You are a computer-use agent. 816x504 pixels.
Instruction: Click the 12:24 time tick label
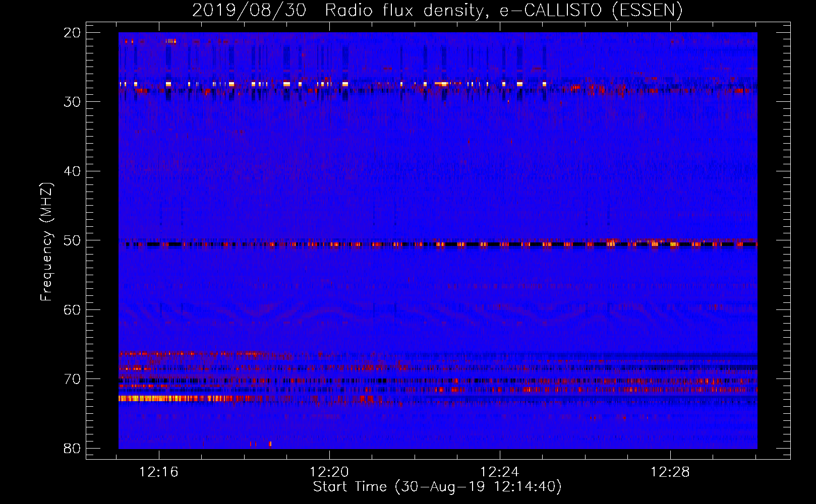tap(500, 472)
